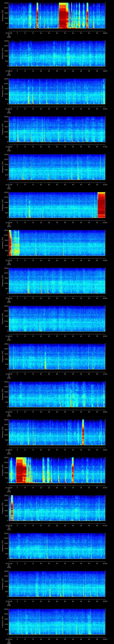Click the 40:00 end-of-axis label
114x644 pixels.
[x=105, y=109]
